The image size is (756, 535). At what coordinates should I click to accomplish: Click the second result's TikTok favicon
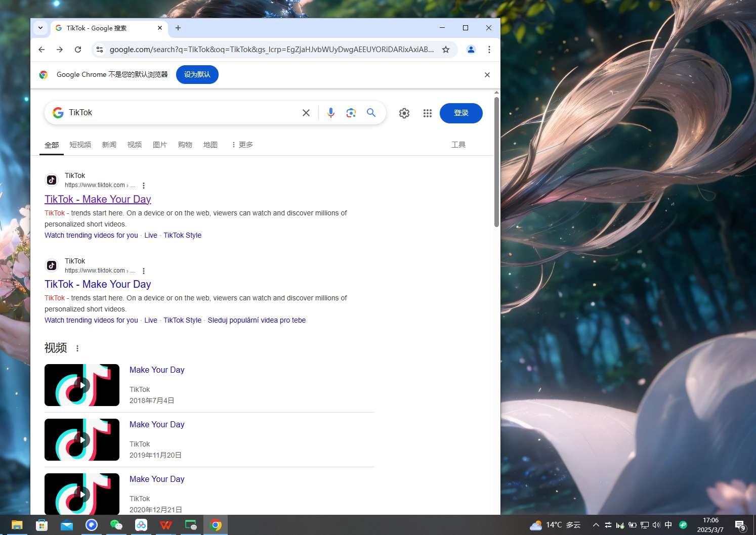(52, 265)
